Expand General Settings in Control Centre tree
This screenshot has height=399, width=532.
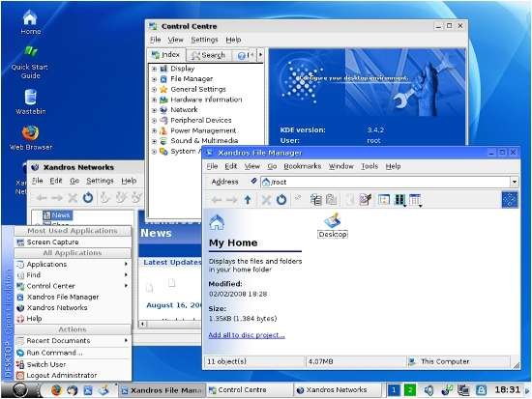(154, 90)
